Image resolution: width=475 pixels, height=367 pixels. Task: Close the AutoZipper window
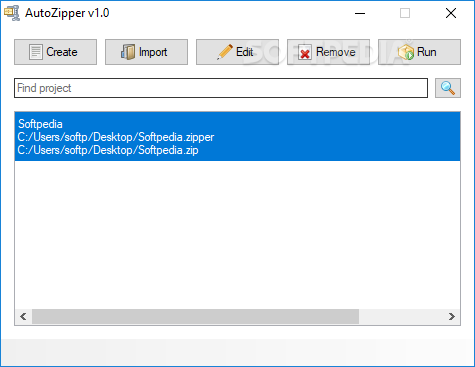[x=451, y=13]
